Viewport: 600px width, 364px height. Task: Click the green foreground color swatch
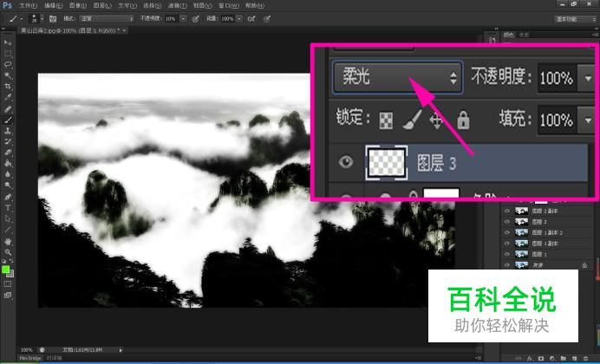(5, 270)
